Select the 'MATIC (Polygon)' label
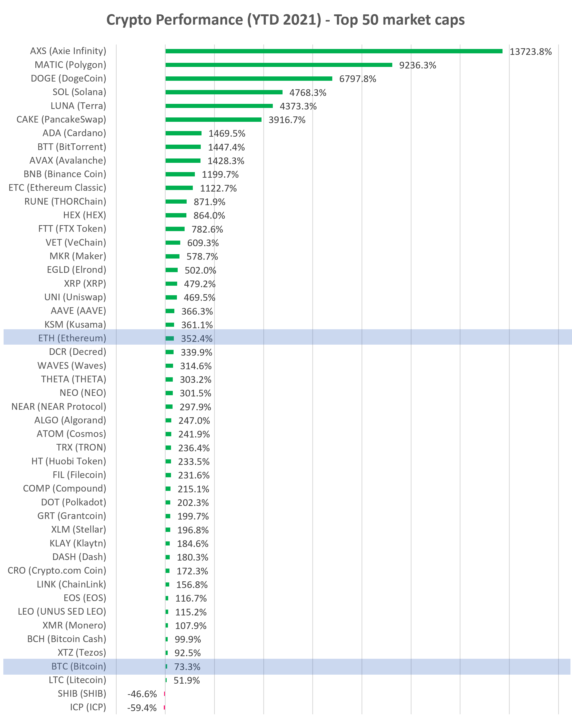This screenshot has height=728, width=572. 70,65
